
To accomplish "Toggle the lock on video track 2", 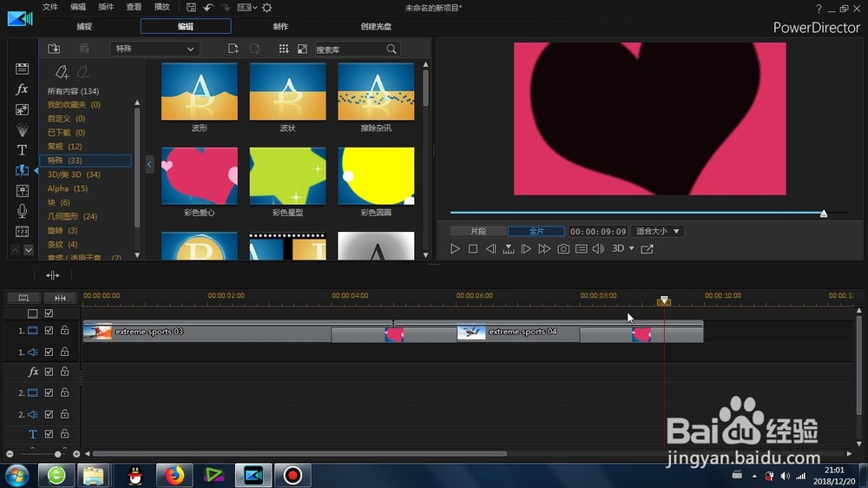I will tap(65, 392).
